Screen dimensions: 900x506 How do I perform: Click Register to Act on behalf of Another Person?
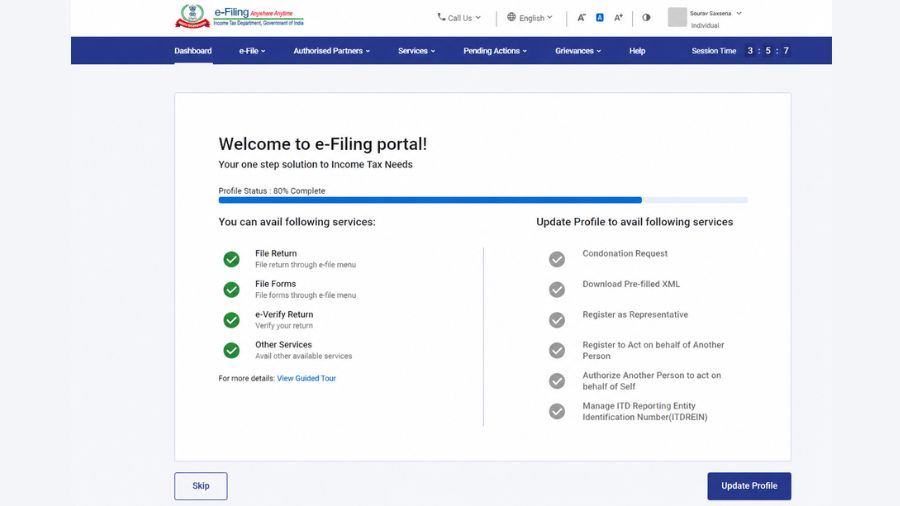pos(653,350)
